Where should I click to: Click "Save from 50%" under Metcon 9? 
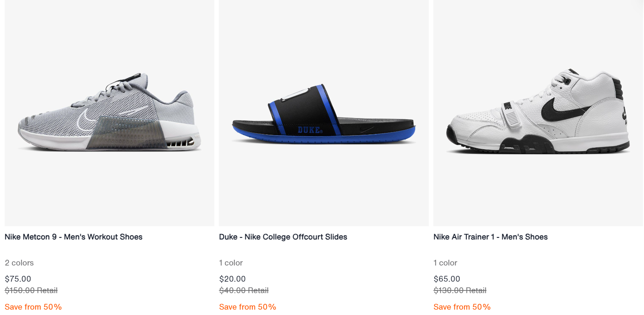(33, 307)
